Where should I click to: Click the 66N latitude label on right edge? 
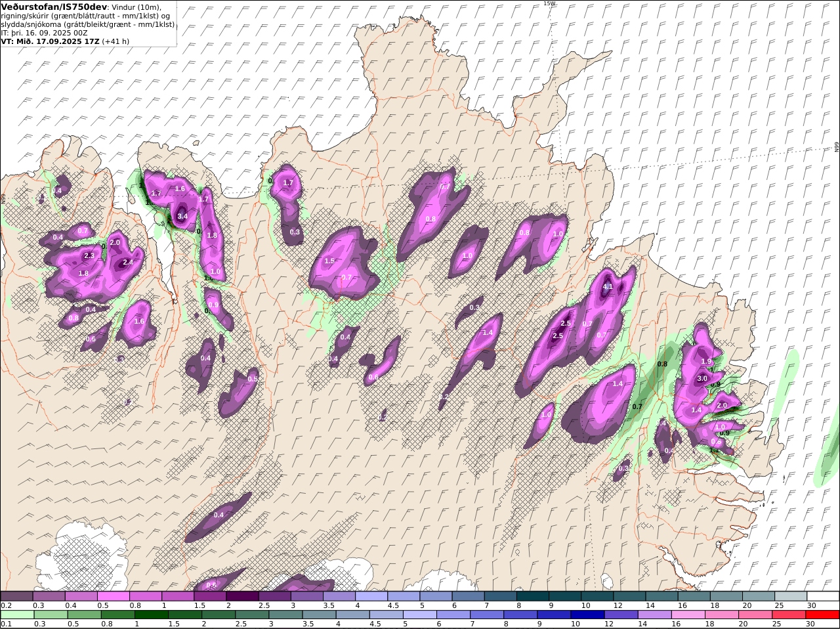tap(836, 148)
